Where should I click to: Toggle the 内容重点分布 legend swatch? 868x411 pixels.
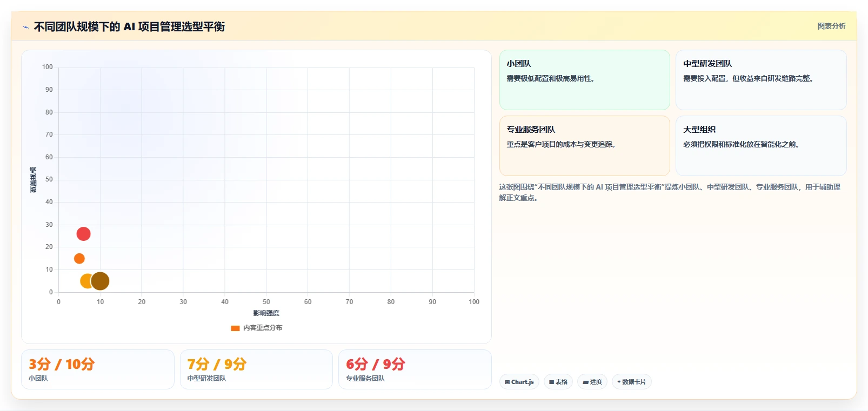235,328
